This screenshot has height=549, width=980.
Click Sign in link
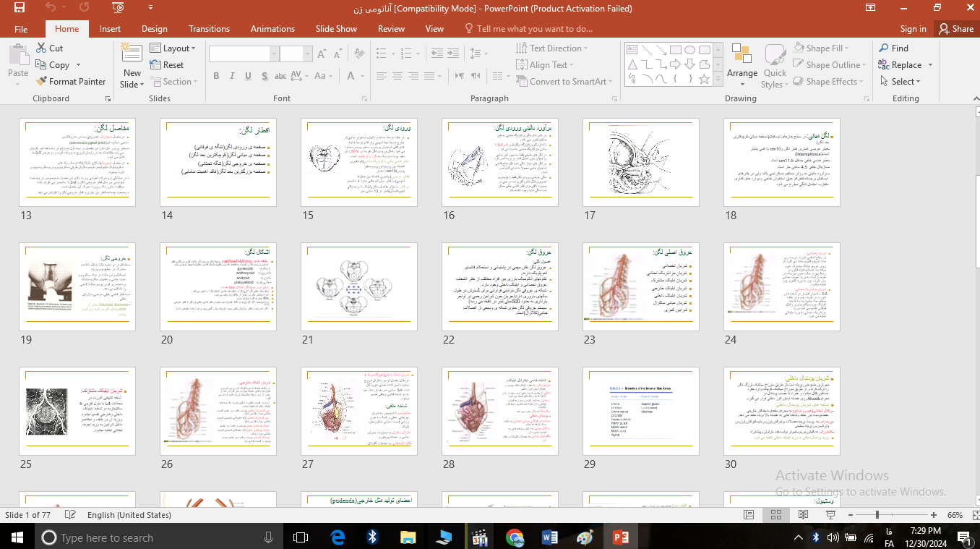pos(913,29)
